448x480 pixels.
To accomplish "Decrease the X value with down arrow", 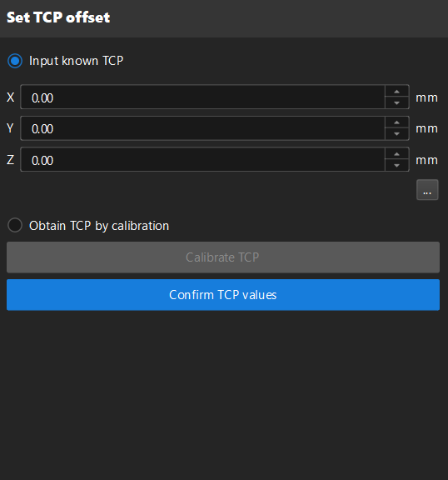I will coord(396,102).
